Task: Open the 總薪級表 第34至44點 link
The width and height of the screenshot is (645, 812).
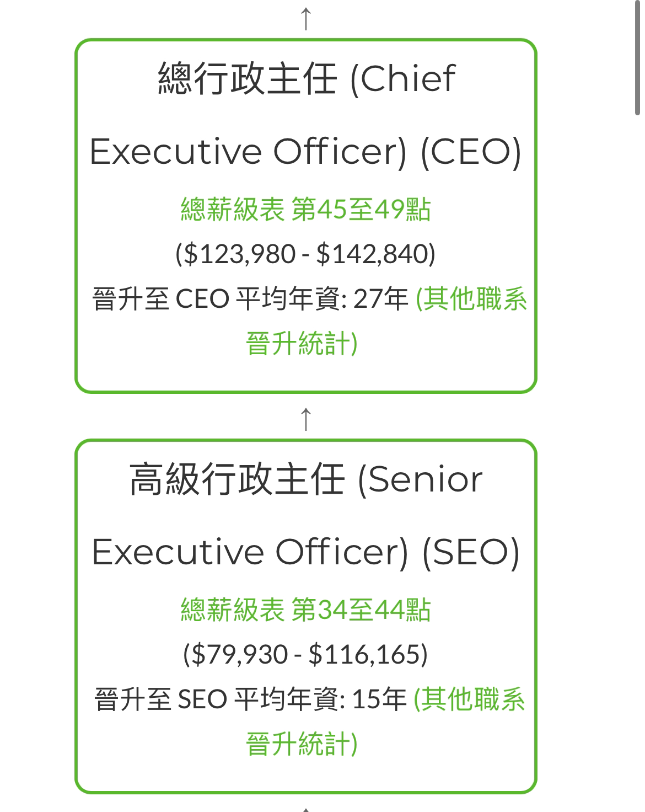Action: [306, 610]
